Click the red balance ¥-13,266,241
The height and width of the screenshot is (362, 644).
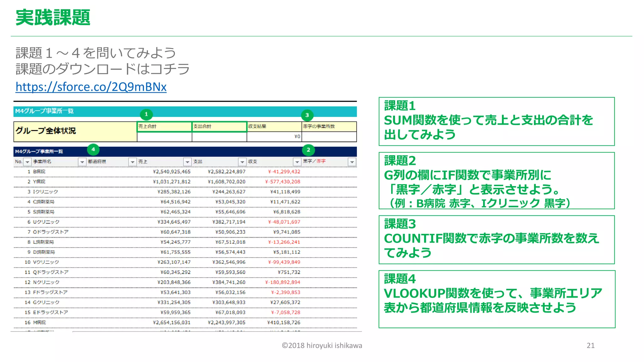tap(284, 242)
